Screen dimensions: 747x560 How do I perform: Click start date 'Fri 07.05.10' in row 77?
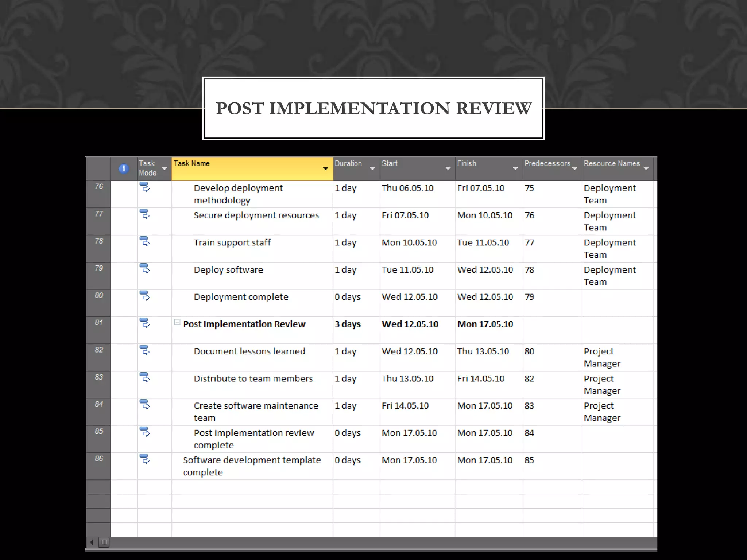(405, 215)
